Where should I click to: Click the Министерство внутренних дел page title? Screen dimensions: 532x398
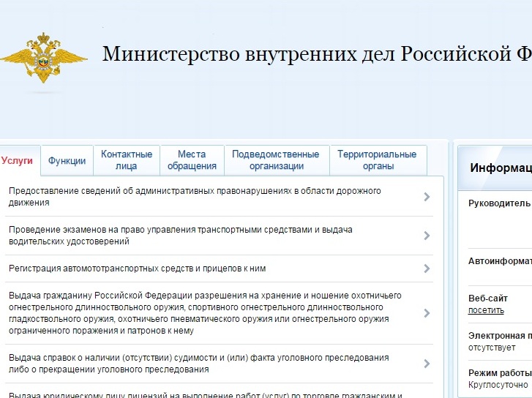(316, 54)
